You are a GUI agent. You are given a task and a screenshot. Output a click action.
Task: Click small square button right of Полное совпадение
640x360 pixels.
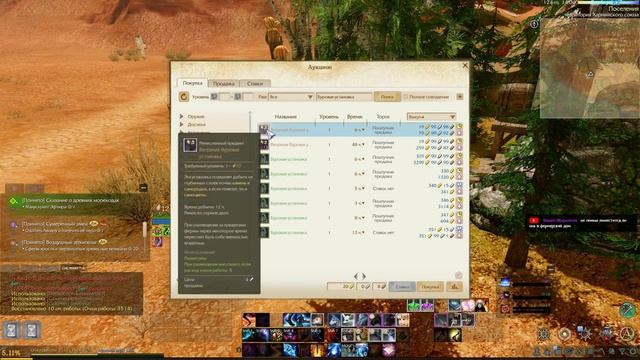[x=460, y=97]
